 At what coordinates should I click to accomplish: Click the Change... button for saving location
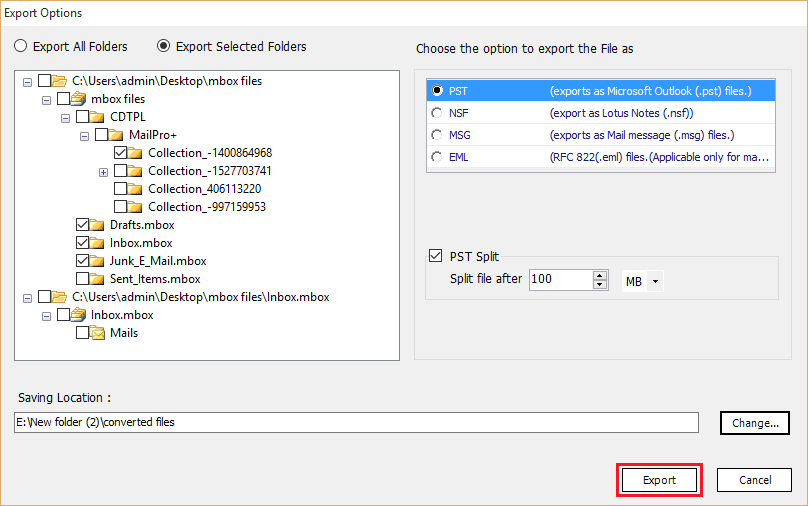pos(755,423)
